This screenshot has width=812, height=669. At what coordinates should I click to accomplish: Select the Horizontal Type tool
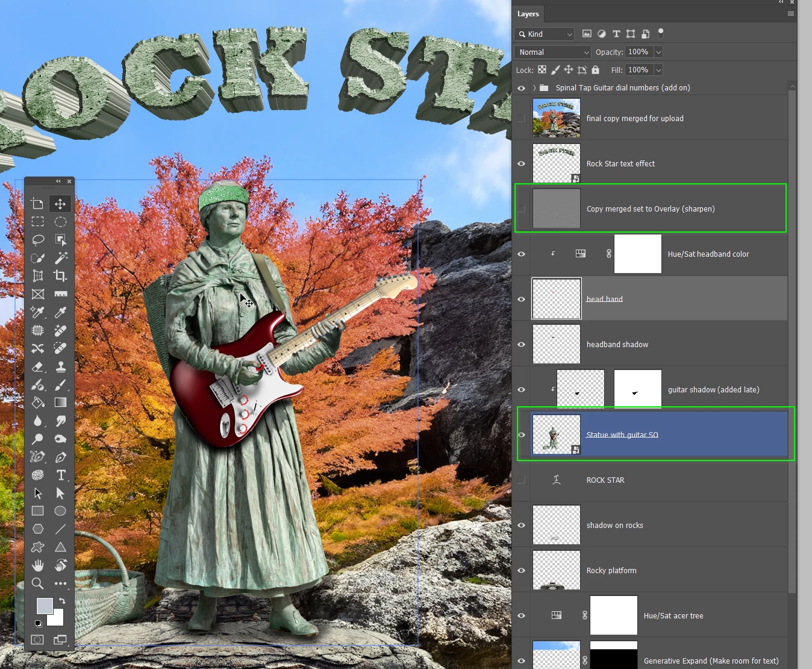tap(60, 475)
